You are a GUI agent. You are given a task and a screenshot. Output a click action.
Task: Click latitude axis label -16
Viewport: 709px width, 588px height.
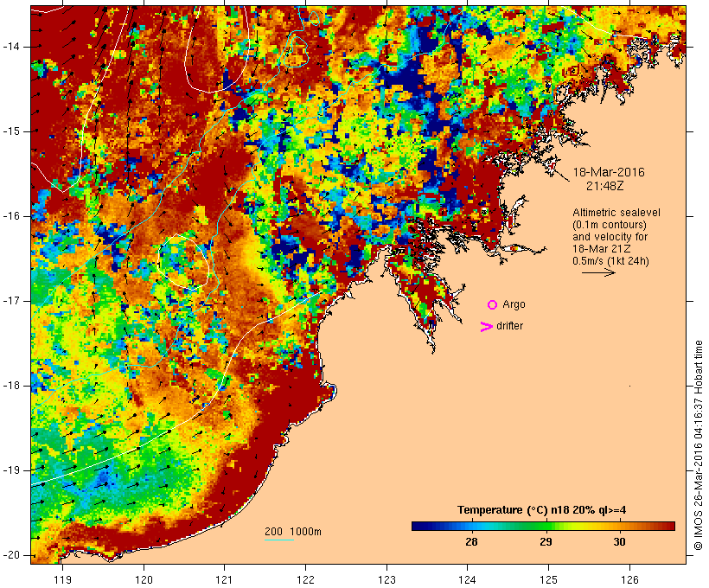tap(11, 216)
